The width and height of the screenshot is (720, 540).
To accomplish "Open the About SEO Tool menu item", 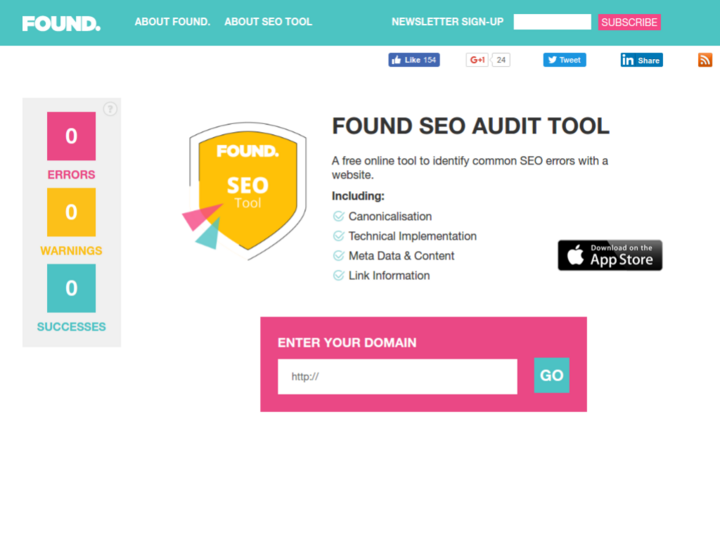I will click(268, 21).
